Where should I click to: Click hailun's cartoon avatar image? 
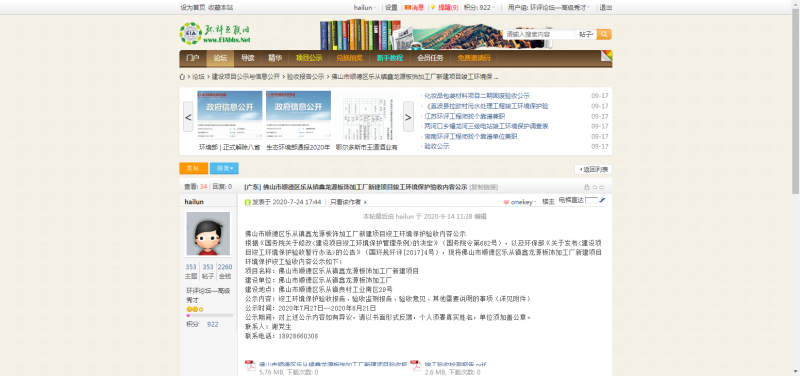point(208,234)
